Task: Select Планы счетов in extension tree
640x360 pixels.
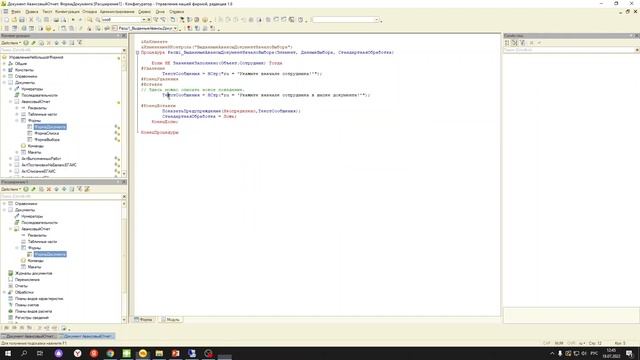Action: click(x=27, y=305)
